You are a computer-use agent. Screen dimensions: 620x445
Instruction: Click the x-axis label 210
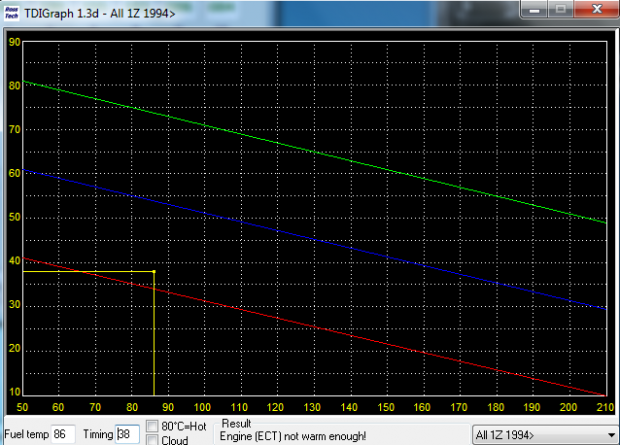(x=605, y=407)
